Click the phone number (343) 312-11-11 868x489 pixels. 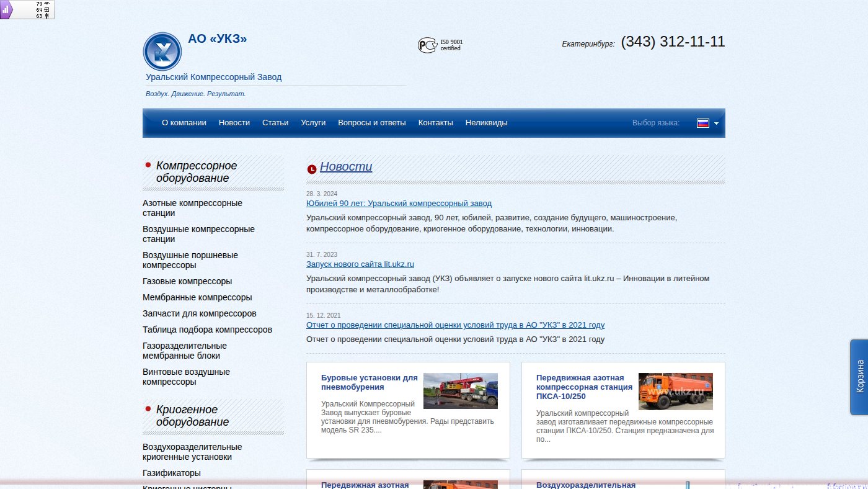pyautogui.click(x=673, y=42)
